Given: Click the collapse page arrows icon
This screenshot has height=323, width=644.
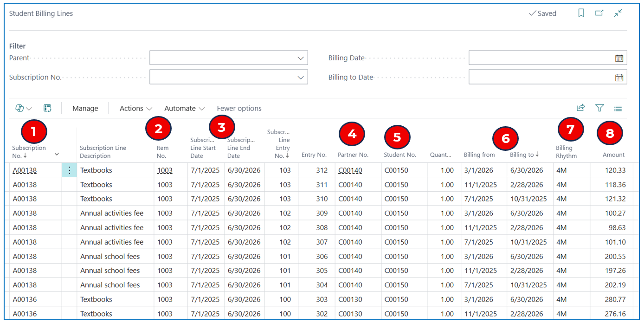Looking at the screenshot, I should click(x=618, y=13).
